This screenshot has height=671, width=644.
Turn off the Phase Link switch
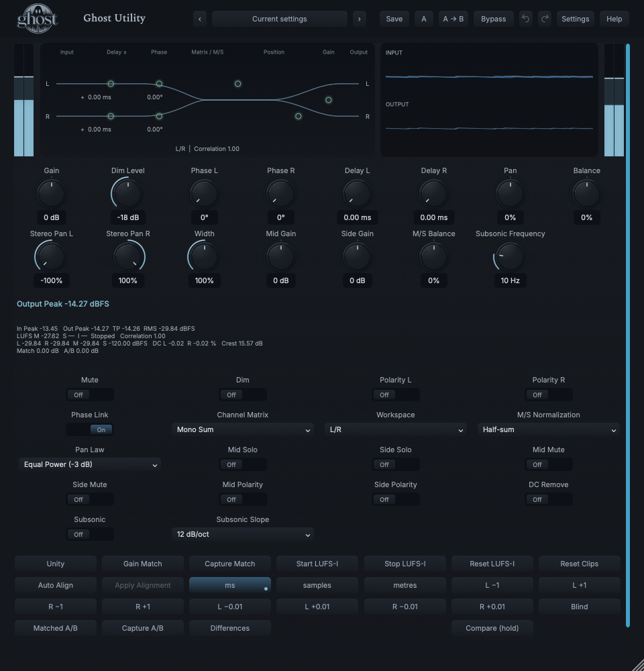[90, 429]
